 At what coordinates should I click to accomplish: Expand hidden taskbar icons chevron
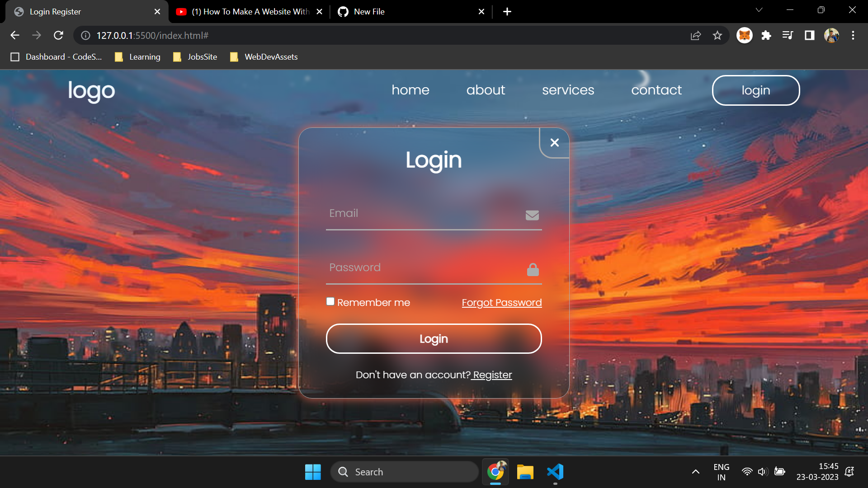click(696, 472)
